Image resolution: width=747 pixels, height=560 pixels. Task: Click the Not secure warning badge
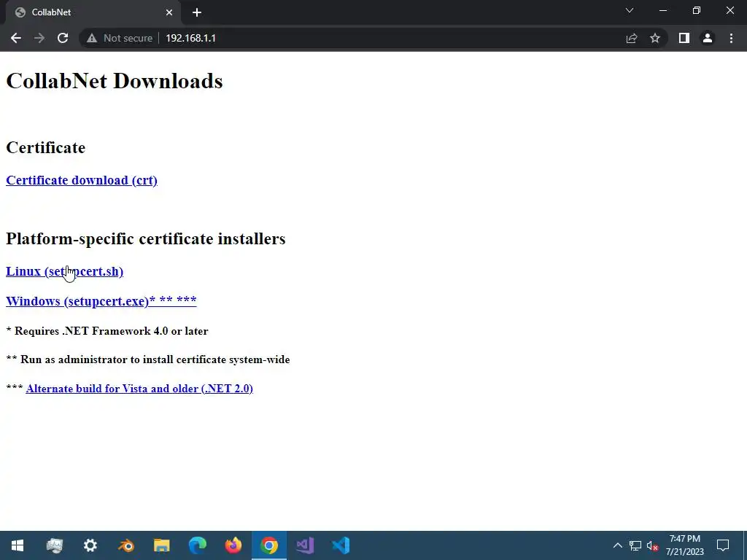pyautogui.click(x=119, y=38)
